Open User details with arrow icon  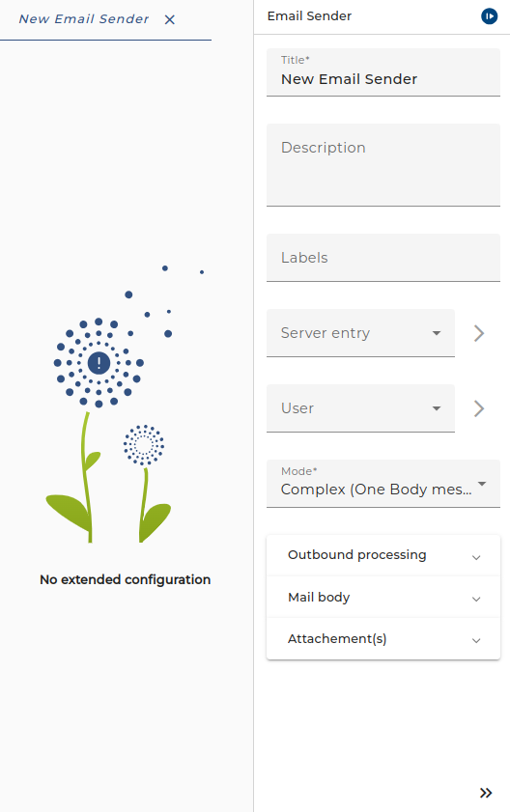point(479,408)
